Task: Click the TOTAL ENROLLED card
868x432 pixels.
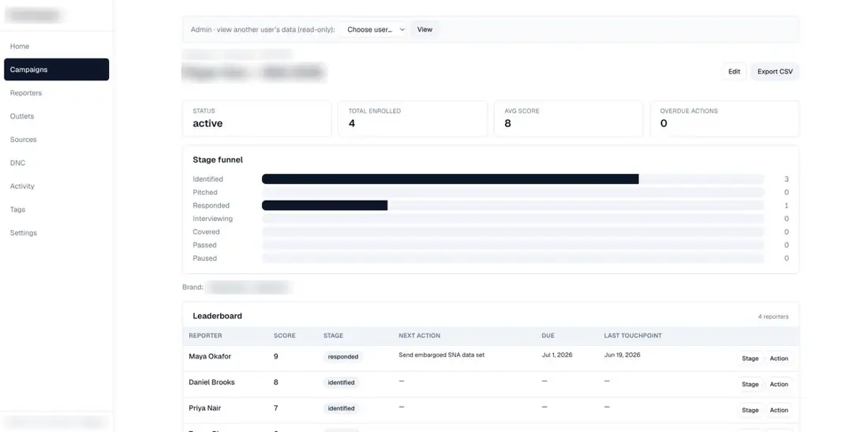Action: tap(413, 118)
